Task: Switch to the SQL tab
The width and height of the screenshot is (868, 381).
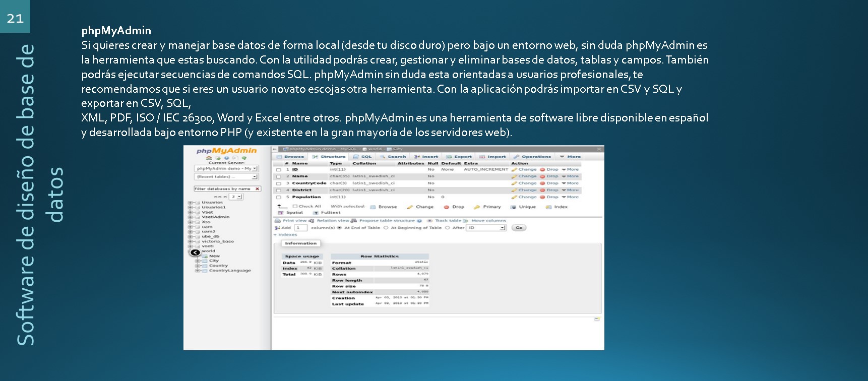Action: [363, 157]
